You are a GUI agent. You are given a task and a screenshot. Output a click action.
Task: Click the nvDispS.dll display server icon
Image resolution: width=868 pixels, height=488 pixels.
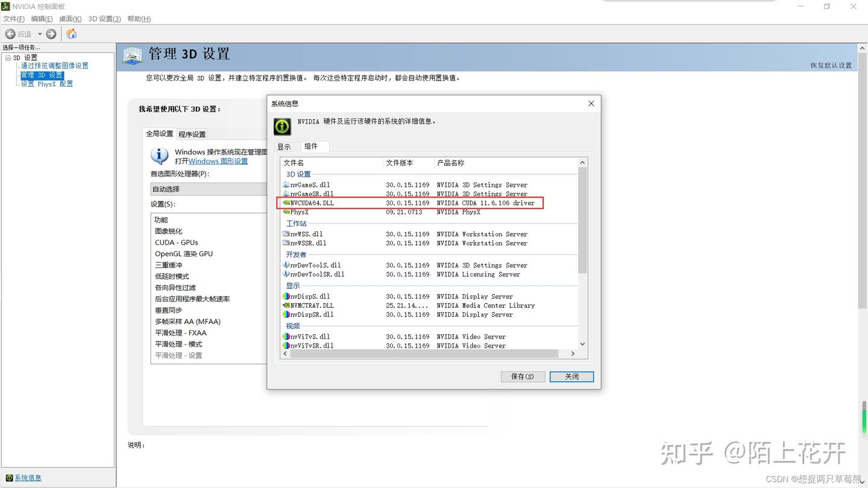pos(286,296)
